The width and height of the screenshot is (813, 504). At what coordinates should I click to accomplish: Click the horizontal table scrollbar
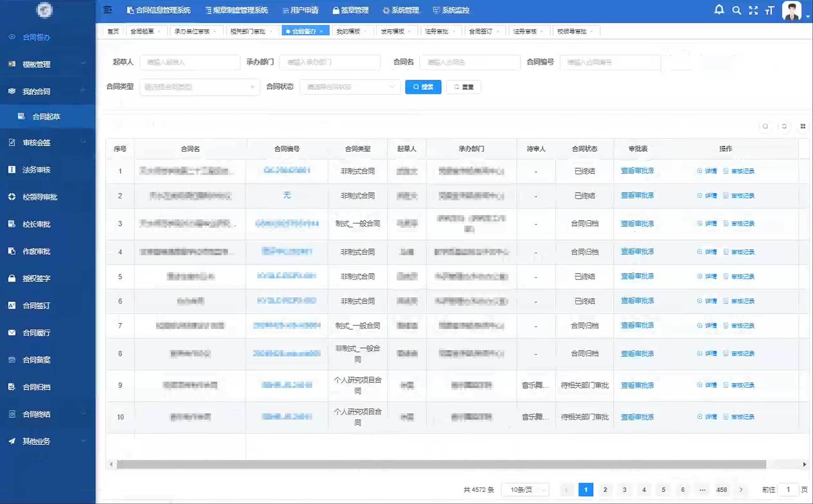pyautogui.click(x=441, y=465)
